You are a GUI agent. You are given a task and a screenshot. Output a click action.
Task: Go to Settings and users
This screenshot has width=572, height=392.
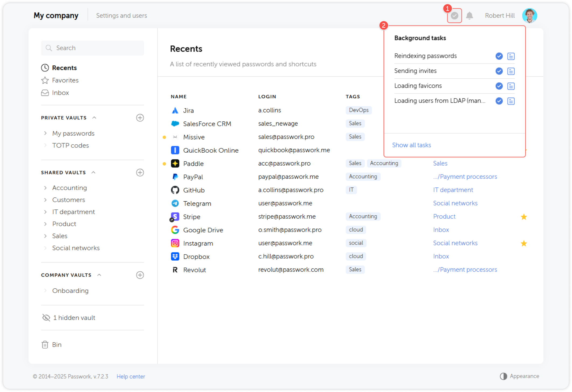point(121,16)
